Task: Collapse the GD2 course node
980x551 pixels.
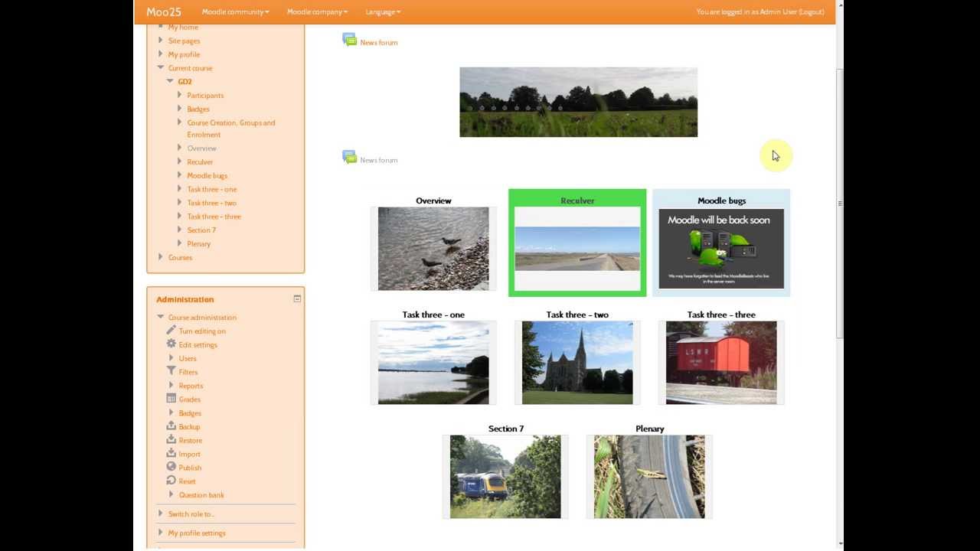Action: pyautogui.click(x=170, y=81)
